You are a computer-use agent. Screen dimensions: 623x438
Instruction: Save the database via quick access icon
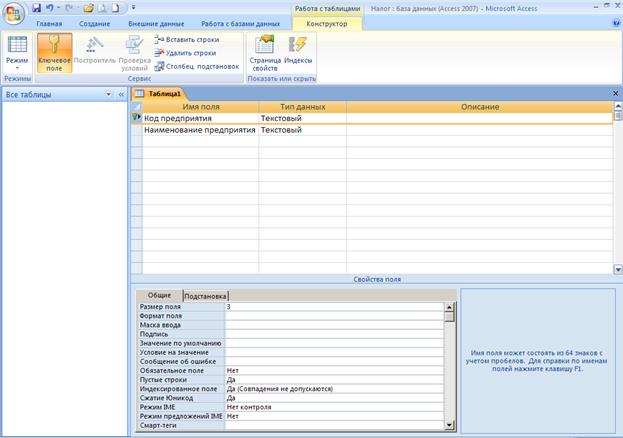(x=37, y=8)
